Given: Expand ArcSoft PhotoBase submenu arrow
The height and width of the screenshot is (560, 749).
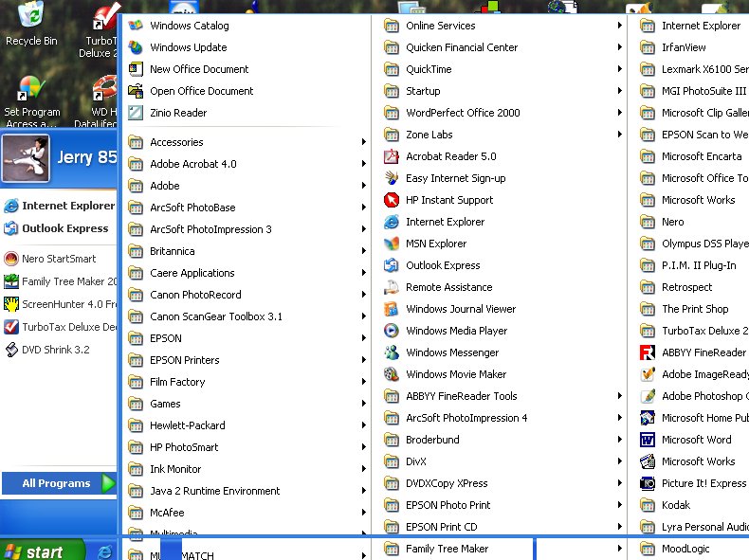Looking at the screenshot, I should [363, 208].
